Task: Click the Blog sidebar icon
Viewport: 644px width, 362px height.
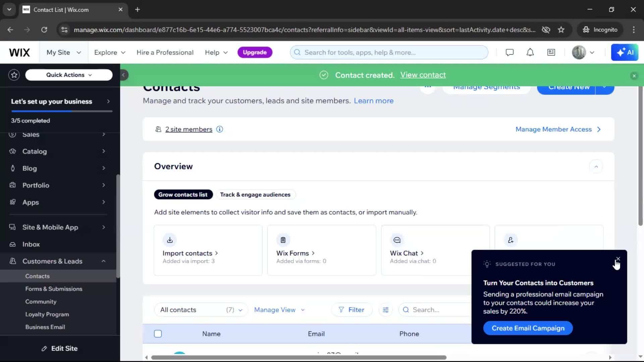Action: pos(13,168)
